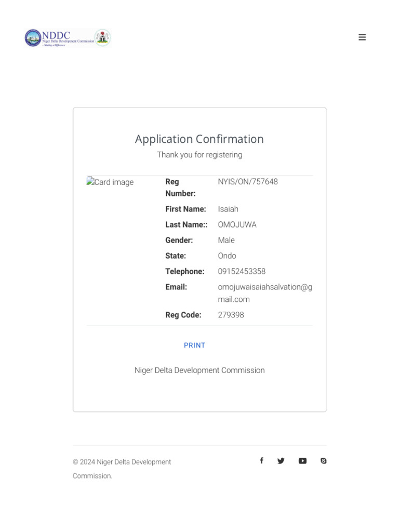Select telephone number 09152453358
This screenshot has width=399, height=532.
[242, 271]
